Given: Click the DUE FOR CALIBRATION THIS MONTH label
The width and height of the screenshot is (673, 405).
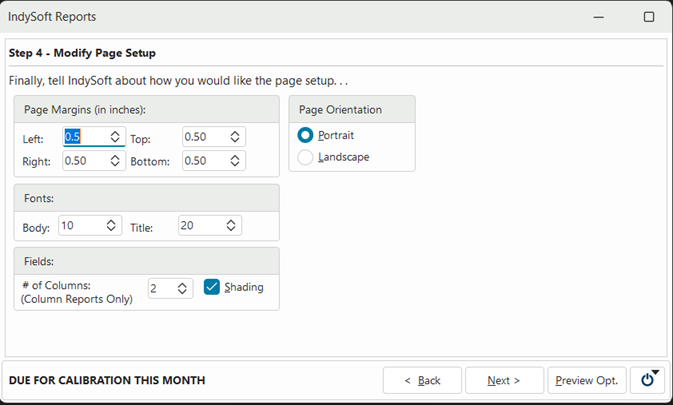Looking at the screenshot, I should point(107,381).
